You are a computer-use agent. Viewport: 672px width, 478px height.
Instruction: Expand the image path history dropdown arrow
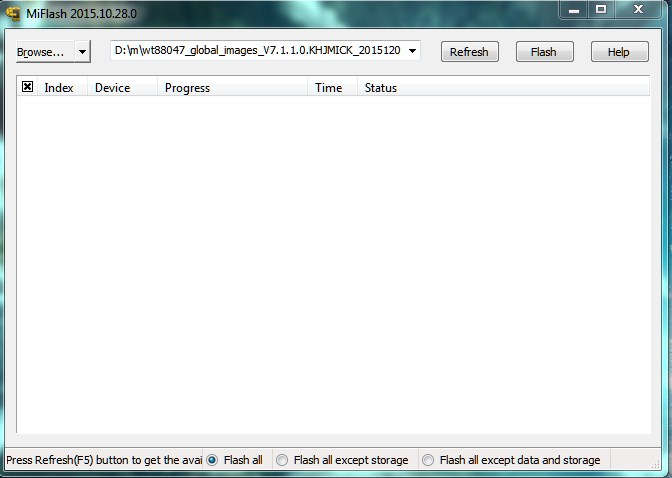pos(413,51)
